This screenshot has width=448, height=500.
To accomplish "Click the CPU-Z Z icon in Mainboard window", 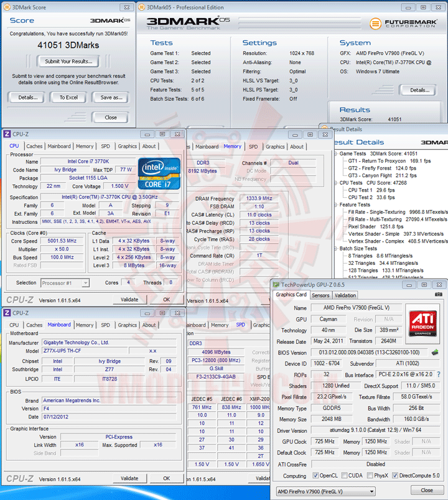I will (7, 313).
